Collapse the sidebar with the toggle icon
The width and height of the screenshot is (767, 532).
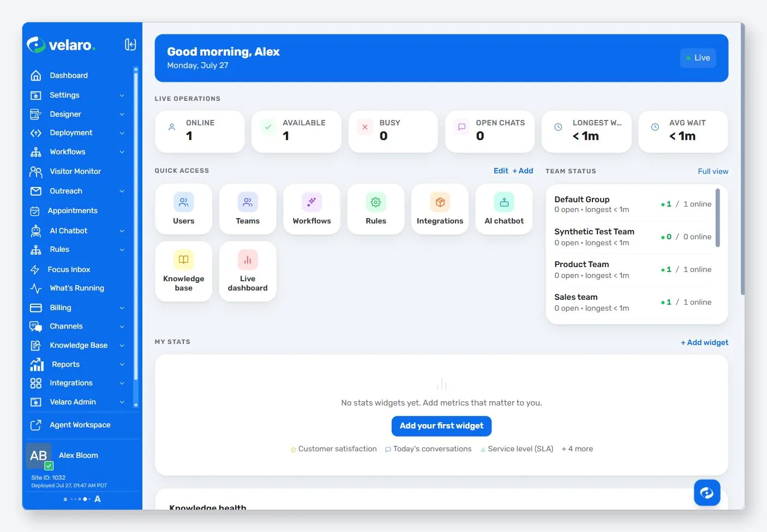click(x=130, y=45)
